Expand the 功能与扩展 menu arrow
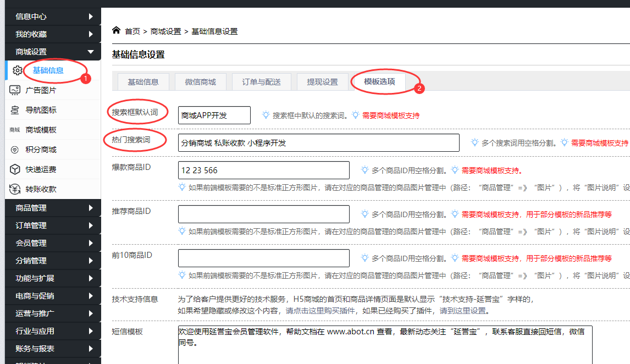 click(x=91, y=278)
